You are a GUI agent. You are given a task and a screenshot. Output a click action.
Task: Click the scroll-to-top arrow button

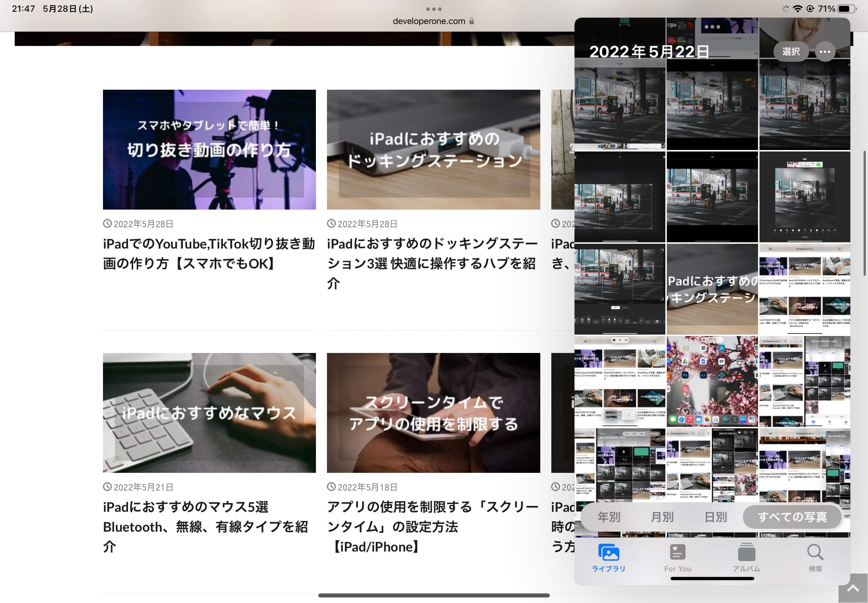click(853, 588)
